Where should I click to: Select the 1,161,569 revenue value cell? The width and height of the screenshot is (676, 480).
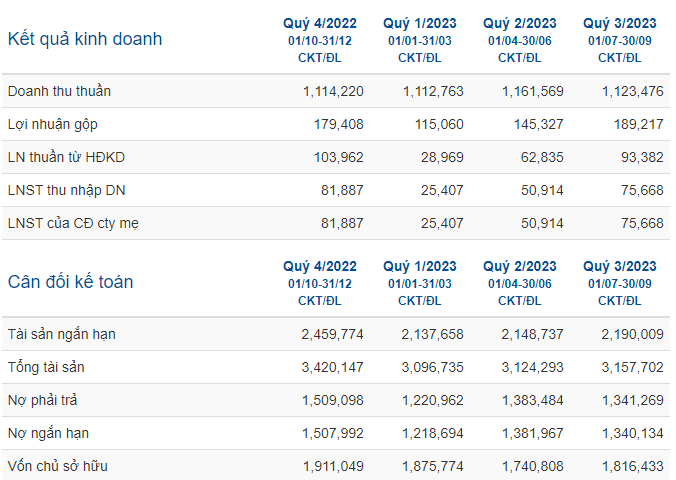[532, 91]
